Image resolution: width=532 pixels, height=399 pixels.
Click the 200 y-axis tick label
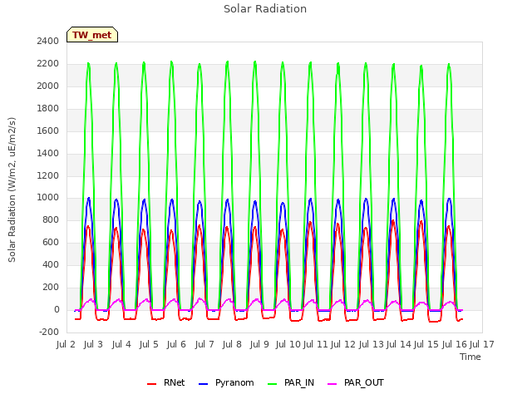(51, 287)
